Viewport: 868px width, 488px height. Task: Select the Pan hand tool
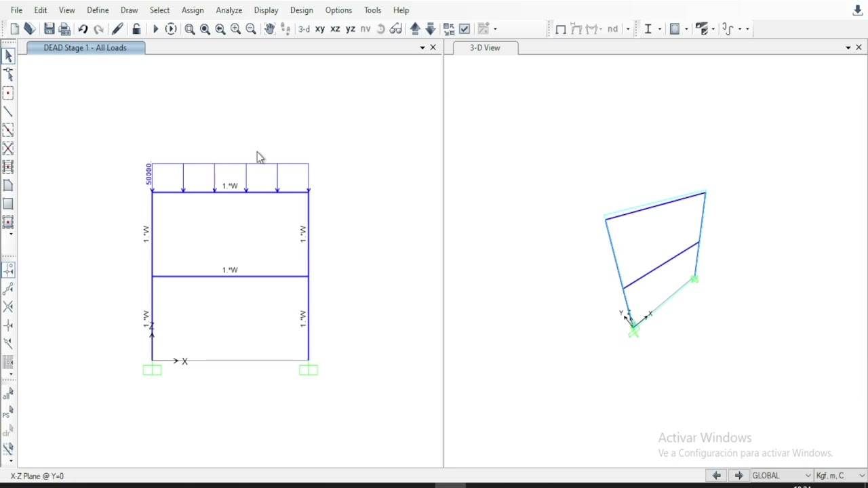click(269, 28)
